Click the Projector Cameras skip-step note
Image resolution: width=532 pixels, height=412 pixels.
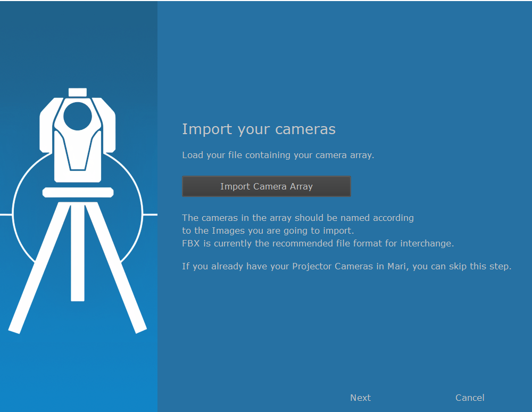(x=346, y=266)
